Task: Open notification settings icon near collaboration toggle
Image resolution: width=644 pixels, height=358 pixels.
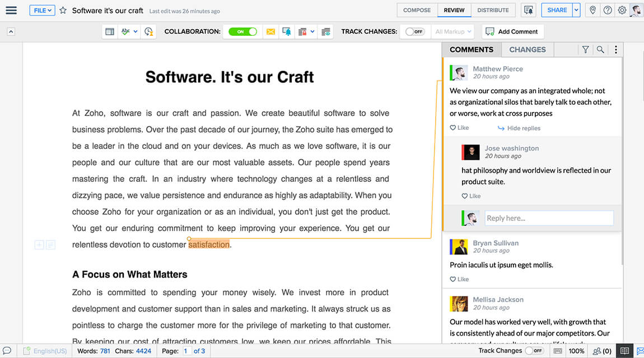Action: (x=287, y=31)
